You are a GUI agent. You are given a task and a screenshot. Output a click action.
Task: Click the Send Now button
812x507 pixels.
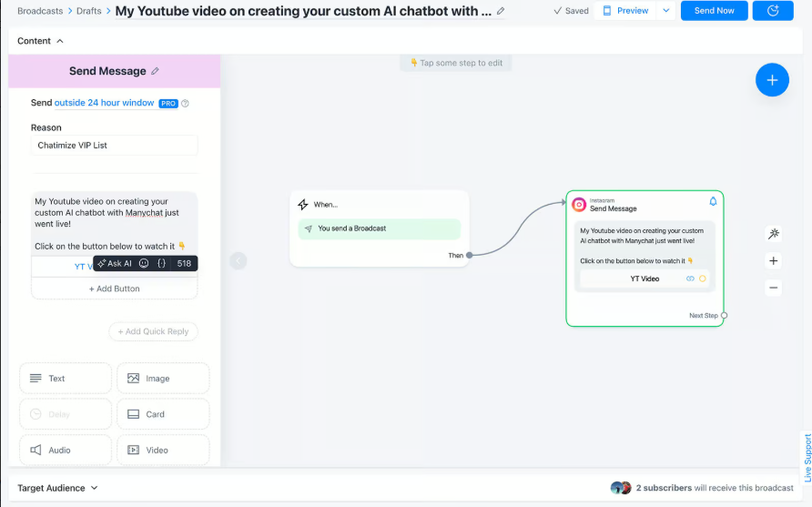[714, 10]
